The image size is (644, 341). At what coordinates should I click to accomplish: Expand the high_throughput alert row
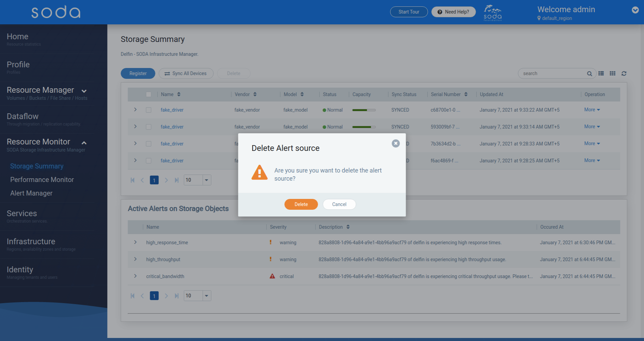[x=135, y=259]
